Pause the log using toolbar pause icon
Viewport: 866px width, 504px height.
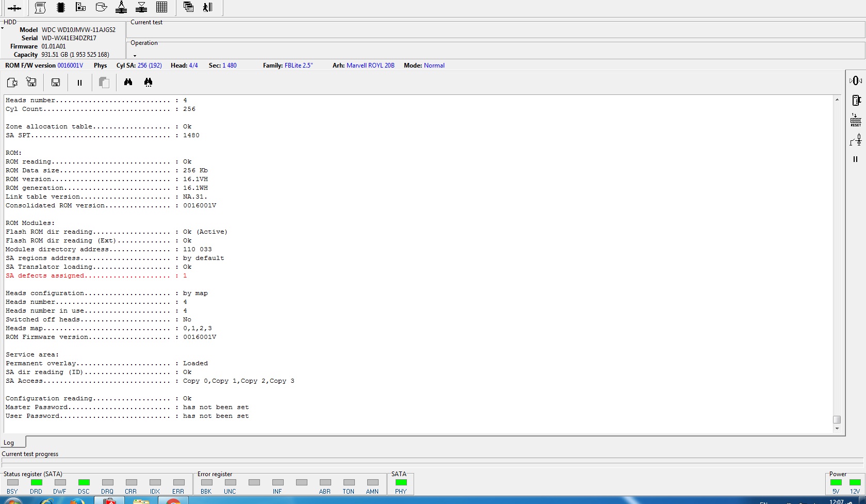click(79, 83)
